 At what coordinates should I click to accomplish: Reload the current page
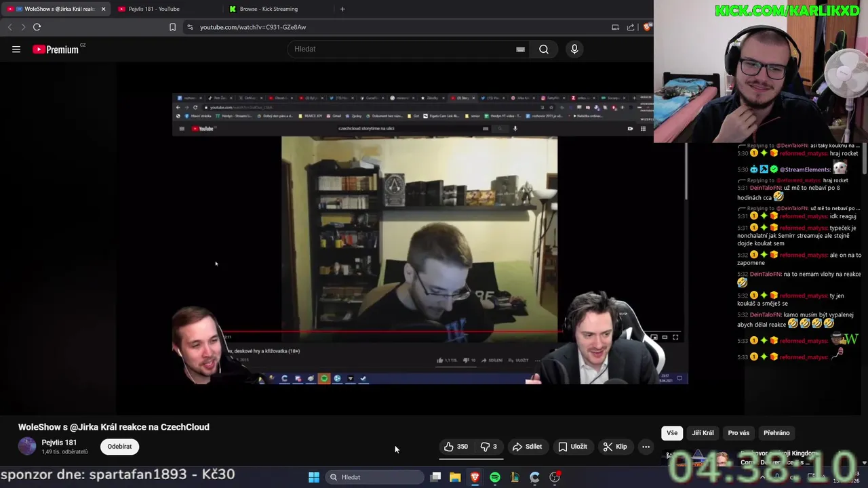tap(37, 27)
